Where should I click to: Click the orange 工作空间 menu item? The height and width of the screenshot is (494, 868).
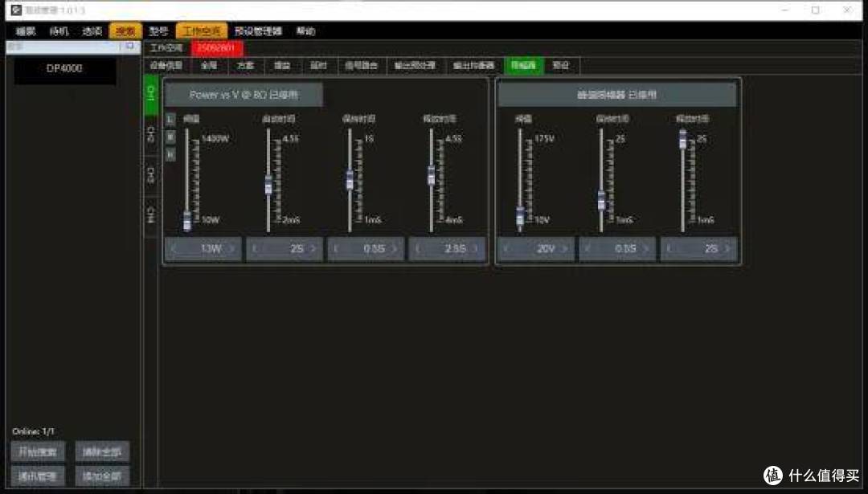[x=202, y=31]
